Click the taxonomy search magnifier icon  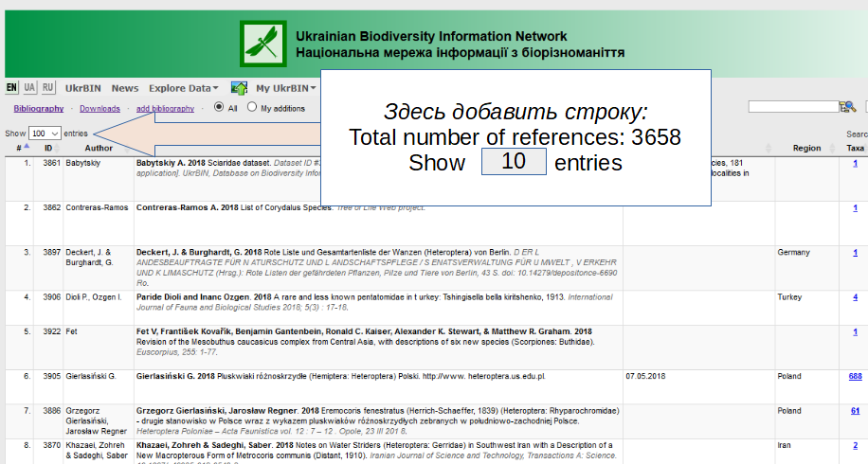[848, 107]
